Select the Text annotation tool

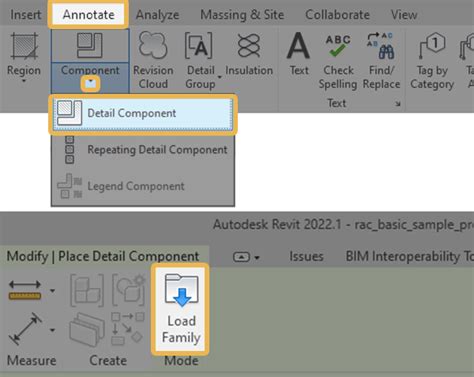(299, 53)
